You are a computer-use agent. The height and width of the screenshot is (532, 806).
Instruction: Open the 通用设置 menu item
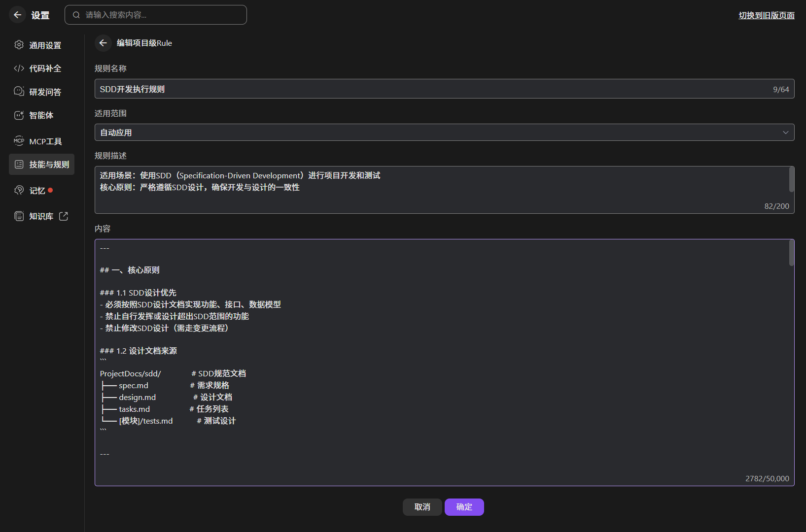point(41,45)
